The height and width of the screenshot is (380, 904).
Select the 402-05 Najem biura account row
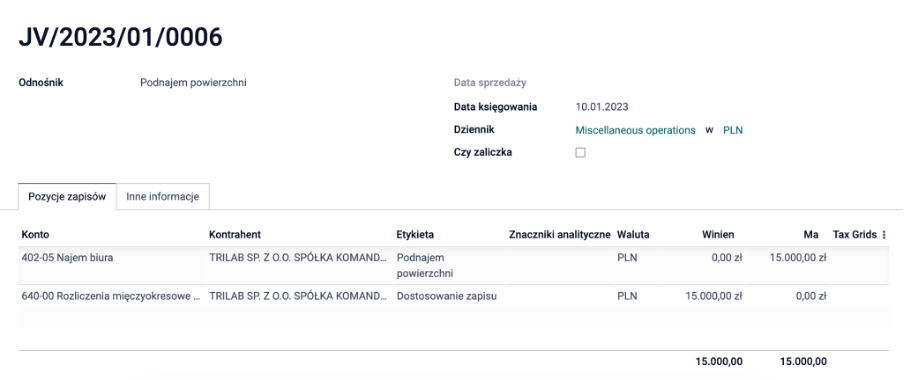(x=453, y=265)
